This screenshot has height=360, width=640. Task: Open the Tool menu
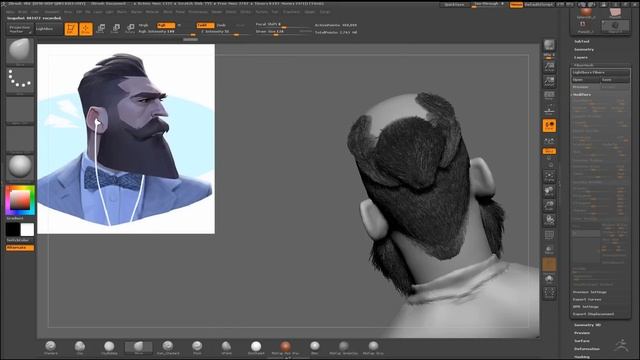click(275, 12)
